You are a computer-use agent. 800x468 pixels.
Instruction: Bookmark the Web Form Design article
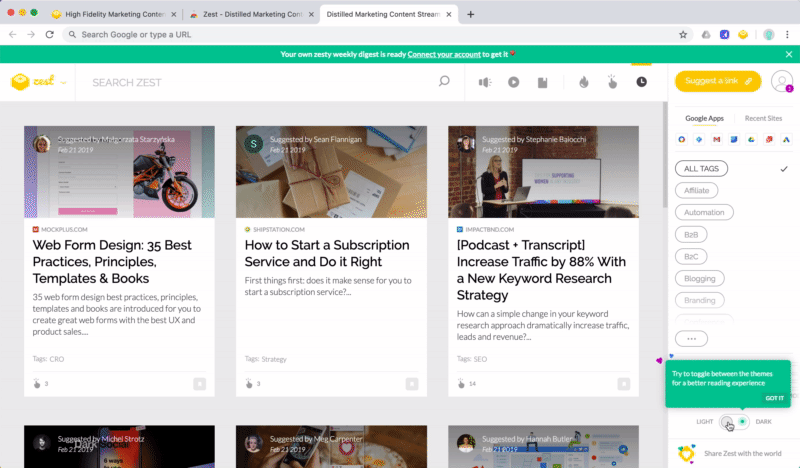(199, 384)
